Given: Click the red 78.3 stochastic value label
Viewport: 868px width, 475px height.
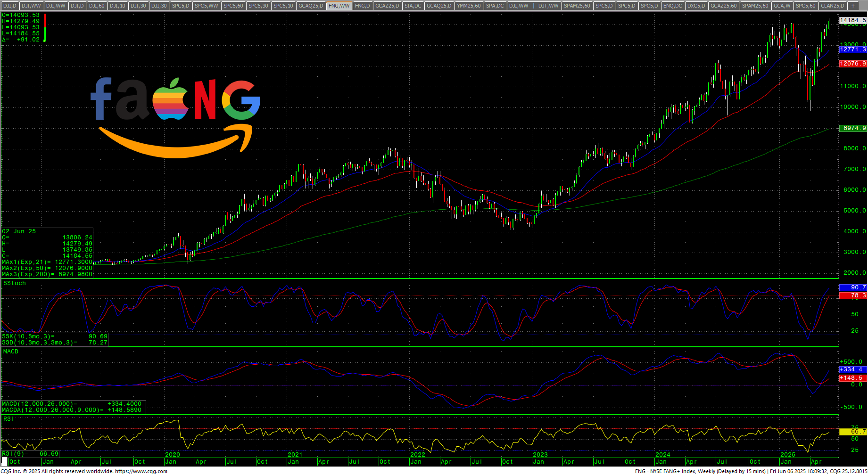Looking at the screenshot, I should (x=853, y=295).
